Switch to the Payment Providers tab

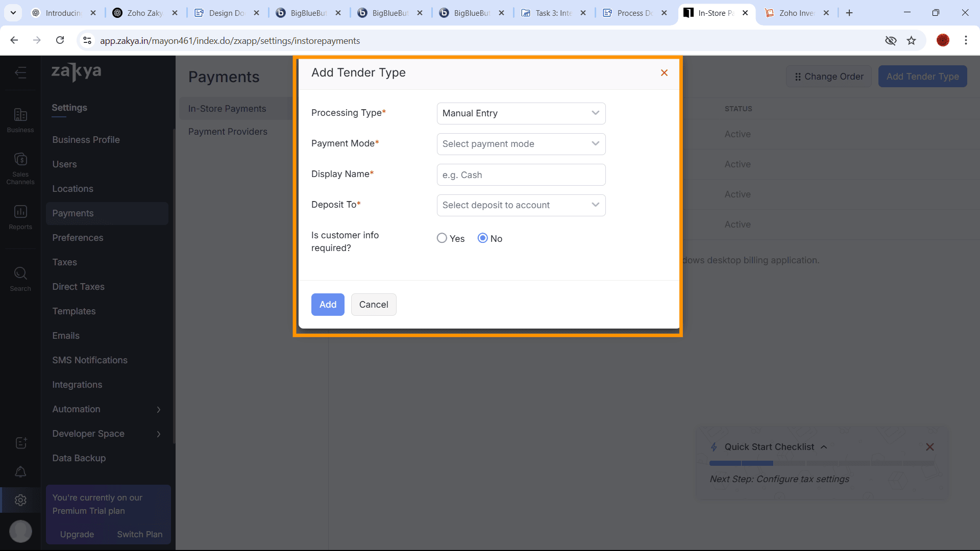tap(228, 132)
